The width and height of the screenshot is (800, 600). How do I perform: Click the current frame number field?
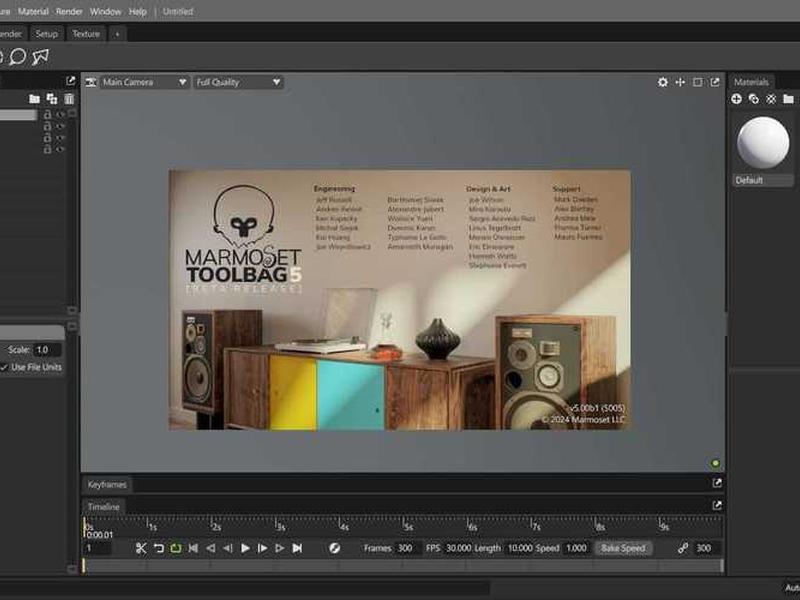click(x=97, y=548)
